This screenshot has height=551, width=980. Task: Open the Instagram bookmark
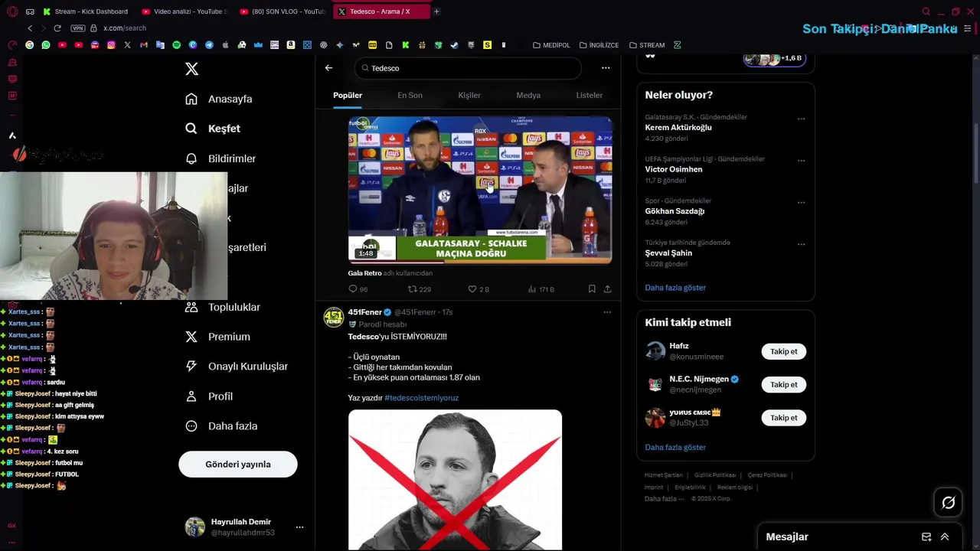111,45
